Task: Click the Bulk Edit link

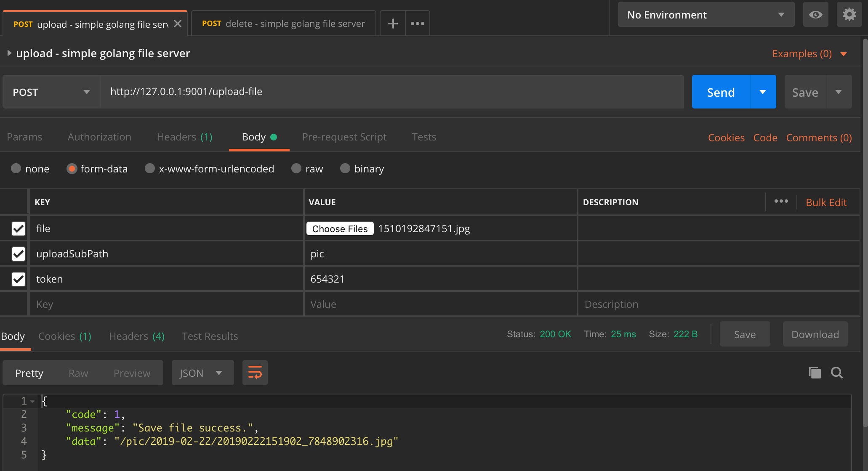Action: (x=826, y=202)
